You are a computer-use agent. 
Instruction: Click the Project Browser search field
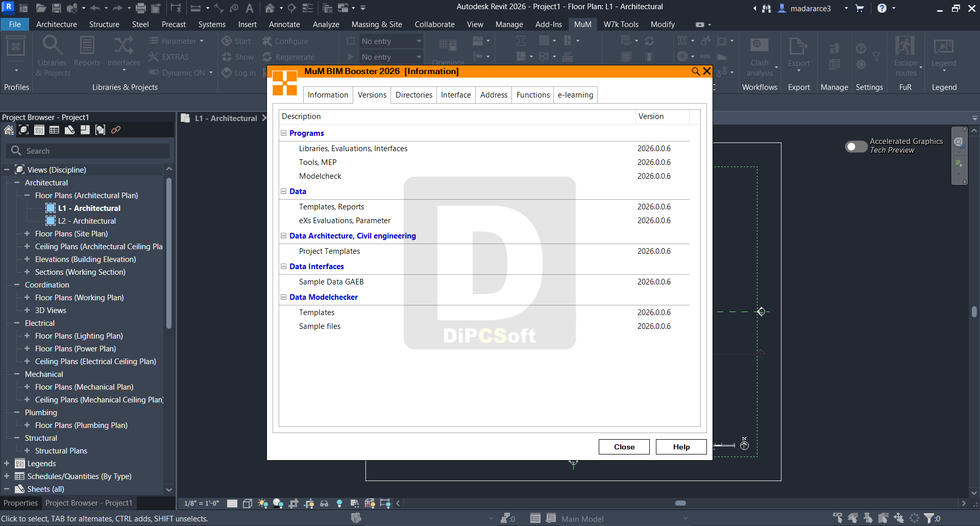[88, 151]
